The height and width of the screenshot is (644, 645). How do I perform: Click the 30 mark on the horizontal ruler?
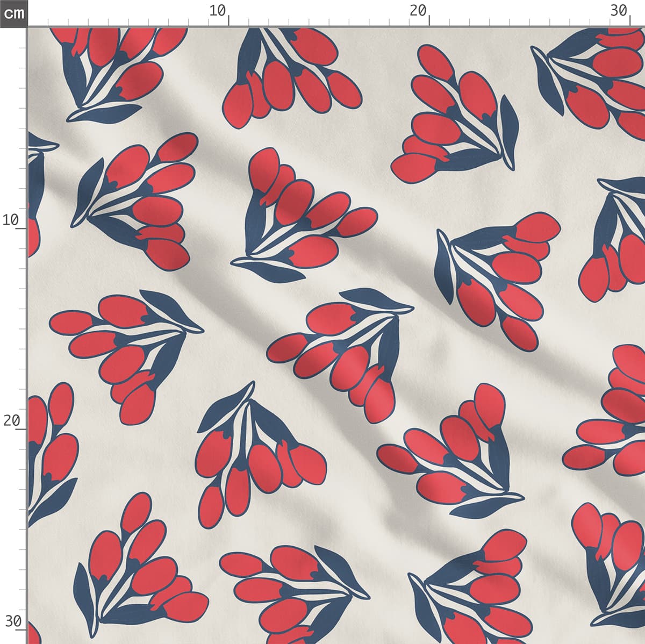tap(619, 11)
